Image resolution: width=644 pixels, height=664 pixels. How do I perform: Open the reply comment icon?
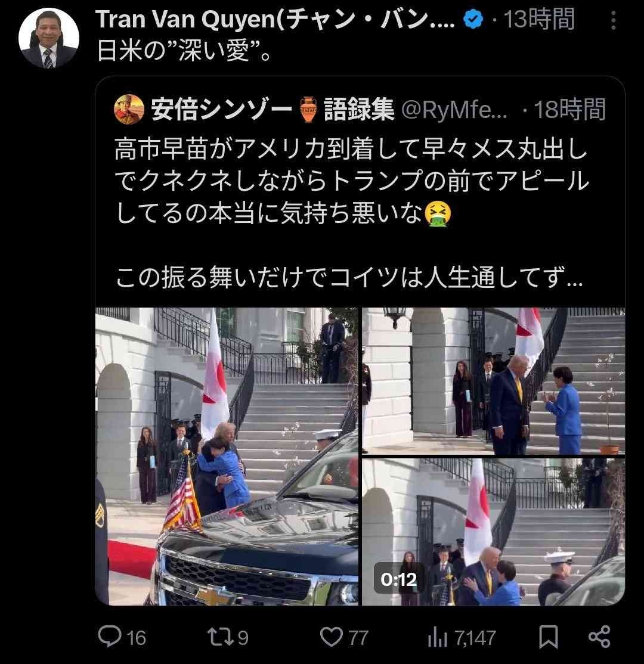coord(110,637)
